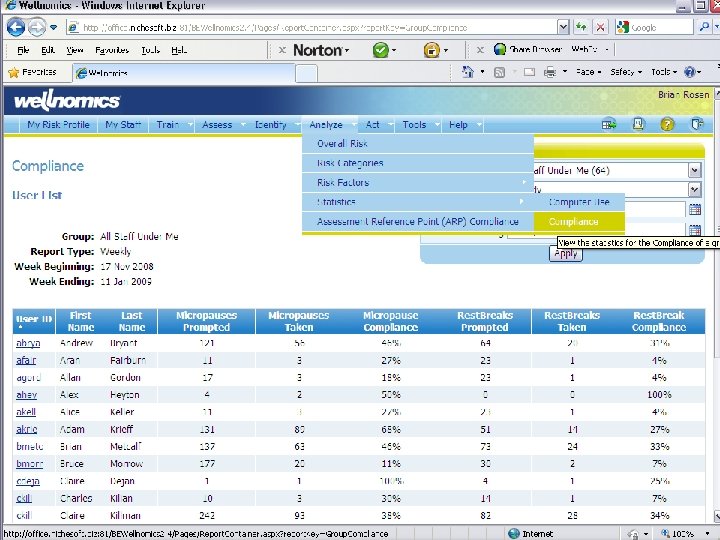Screen dimensions: 720x540
Task: Open user link afair
Action: (26, 360)
